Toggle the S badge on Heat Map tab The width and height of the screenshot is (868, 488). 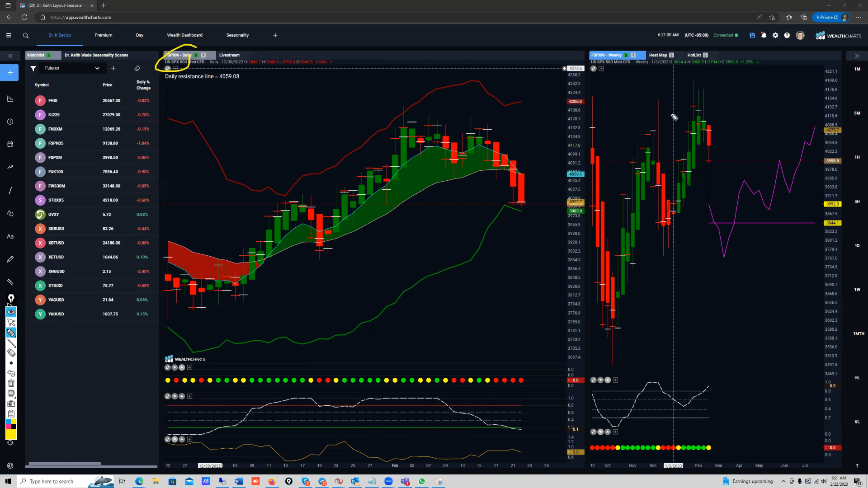pyautogui.click(x=671, y=55)
